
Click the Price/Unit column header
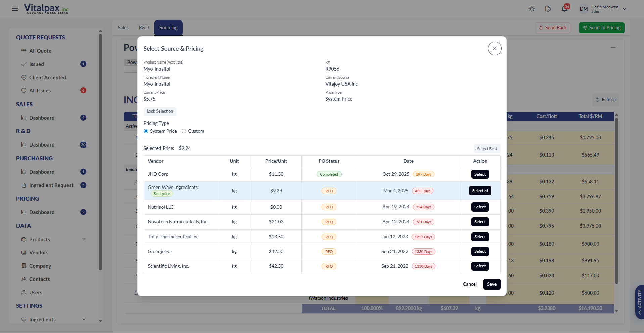point(276,161)
